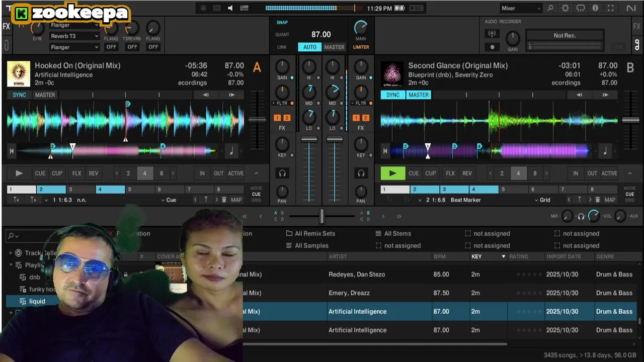The width and height of the screenshot is (644, 362).
Task: Click Deck A music note key lock icon
Action: (231, 150)
